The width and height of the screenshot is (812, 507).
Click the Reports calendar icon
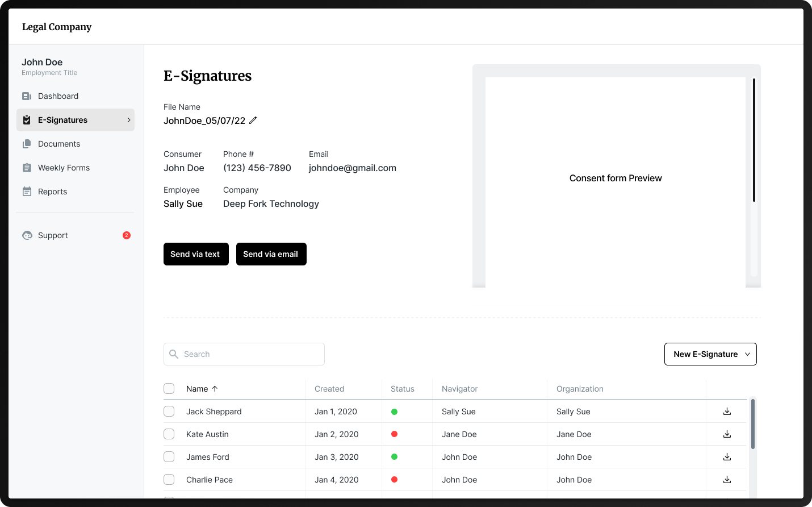click(x=27, y=192)
